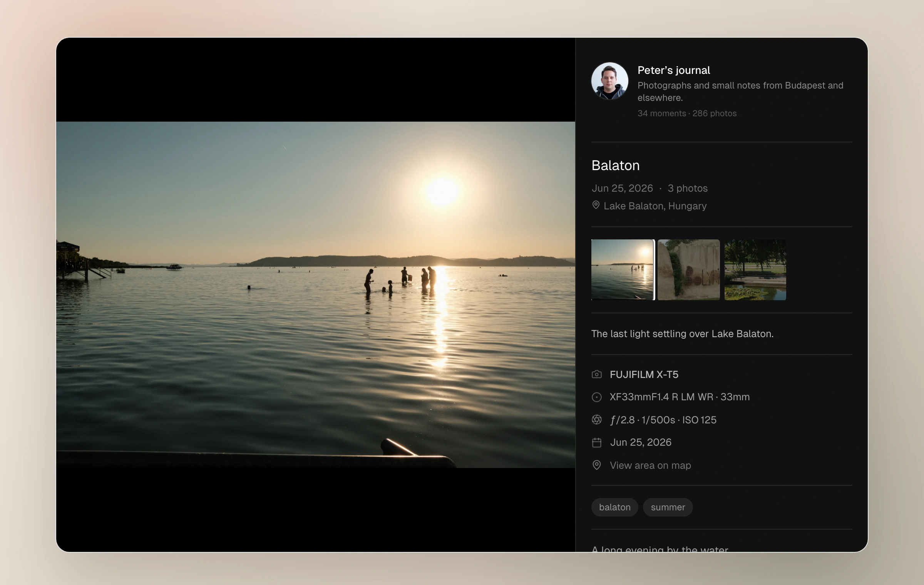The height and width of the screenshot is (585, 924).
Task: Click the calendar icon beside Jun 25, 2026
Action: (x=597, y=443)
